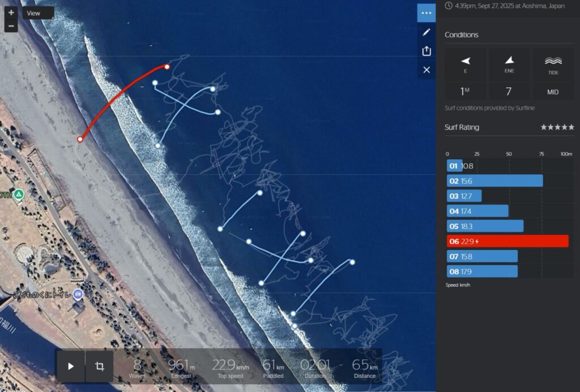Open the three-dots more options menu
This screenshot has width=580, height=392.
427,13
